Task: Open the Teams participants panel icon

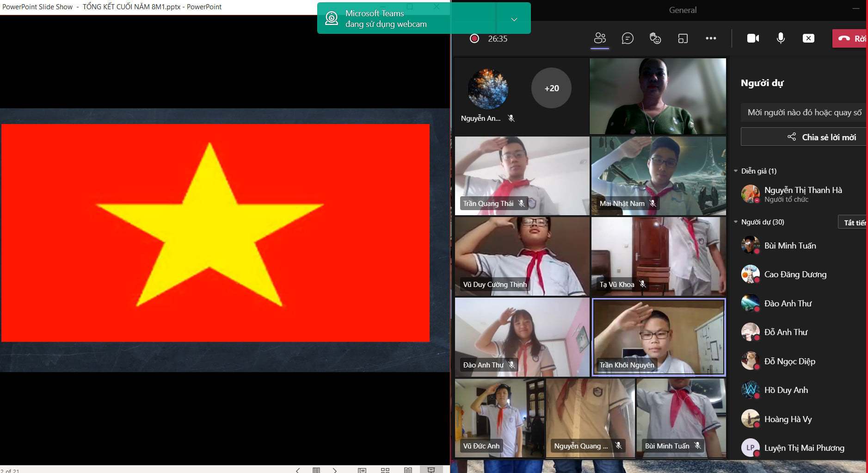Action: pyautogui.click(x=600, y=38)
